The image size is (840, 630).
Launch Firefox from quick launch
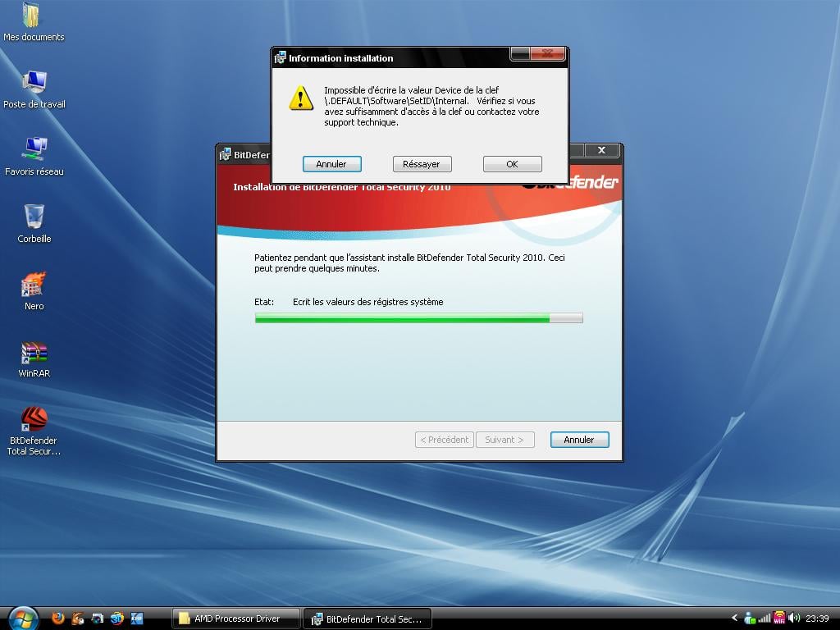click(58, 619)
